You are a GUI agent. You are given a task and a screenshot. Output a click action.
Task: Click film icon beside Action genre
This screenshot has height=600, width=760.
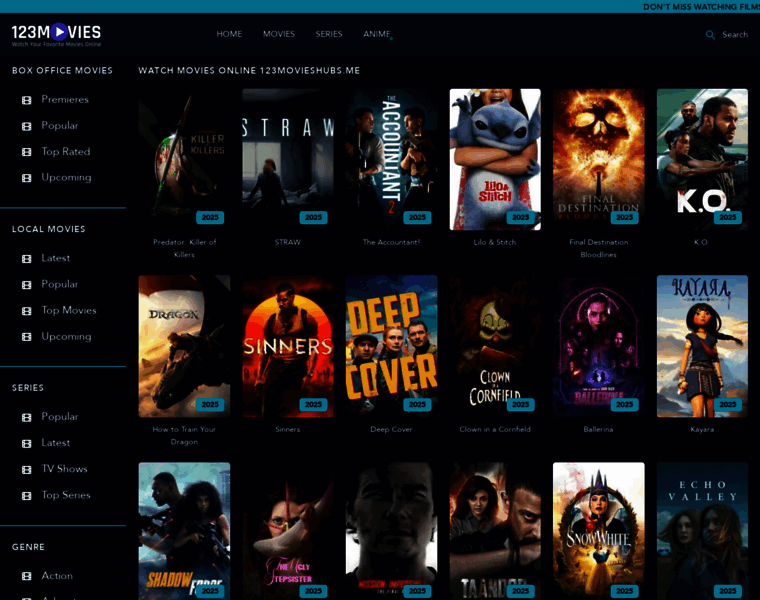tap(27, 576)
